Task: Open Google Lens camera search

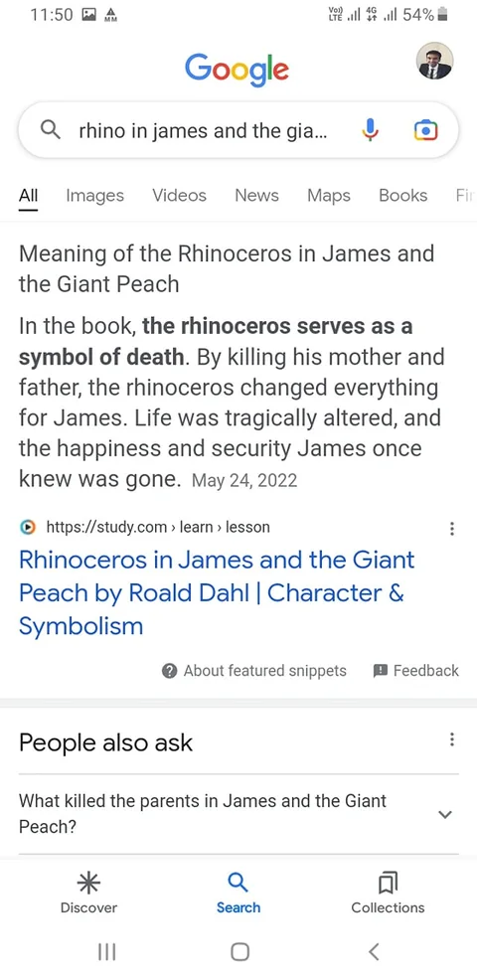Action: [x=425, y=130]
